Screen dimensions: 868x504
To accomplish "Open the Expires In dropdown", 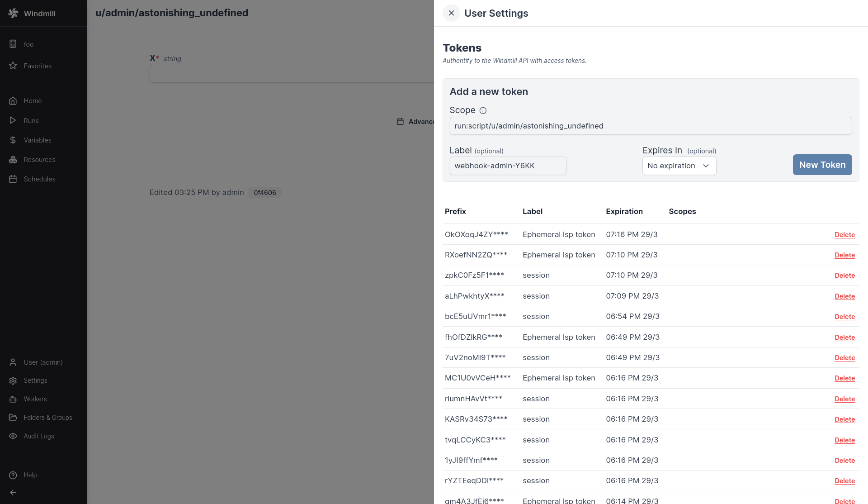I will (x=679, y=166).
